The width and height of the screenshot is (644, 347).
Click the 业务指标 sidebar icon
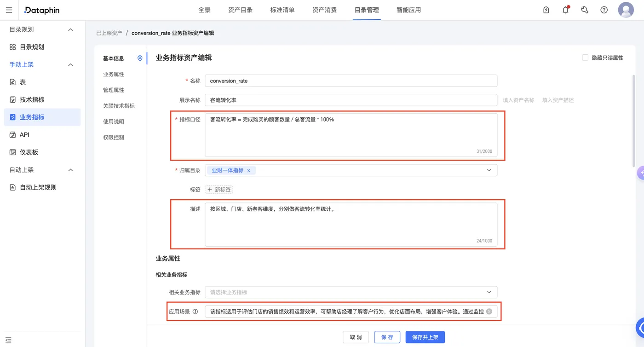click(13, 117)
